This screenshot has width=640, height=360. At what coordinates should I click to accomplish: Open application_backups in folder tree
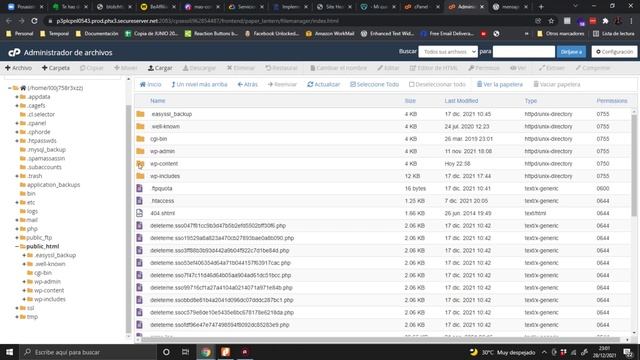[53, 185]
